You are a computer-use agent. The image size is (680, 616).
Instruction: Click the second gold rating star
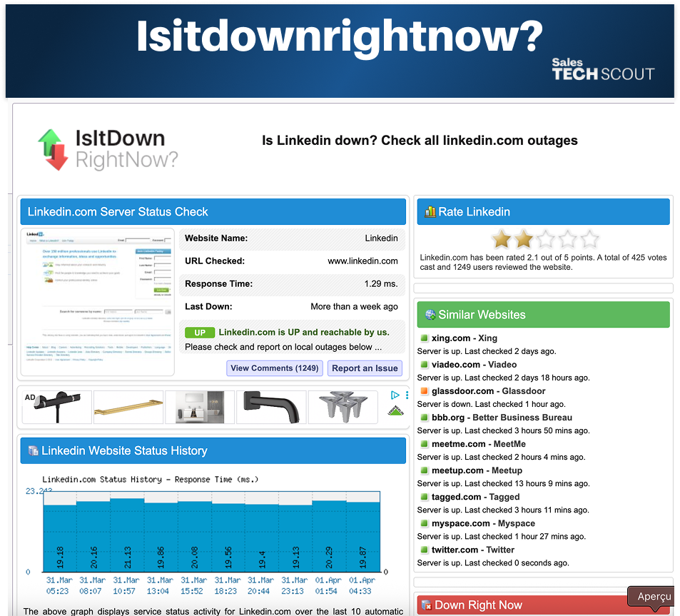pos(524,239)
